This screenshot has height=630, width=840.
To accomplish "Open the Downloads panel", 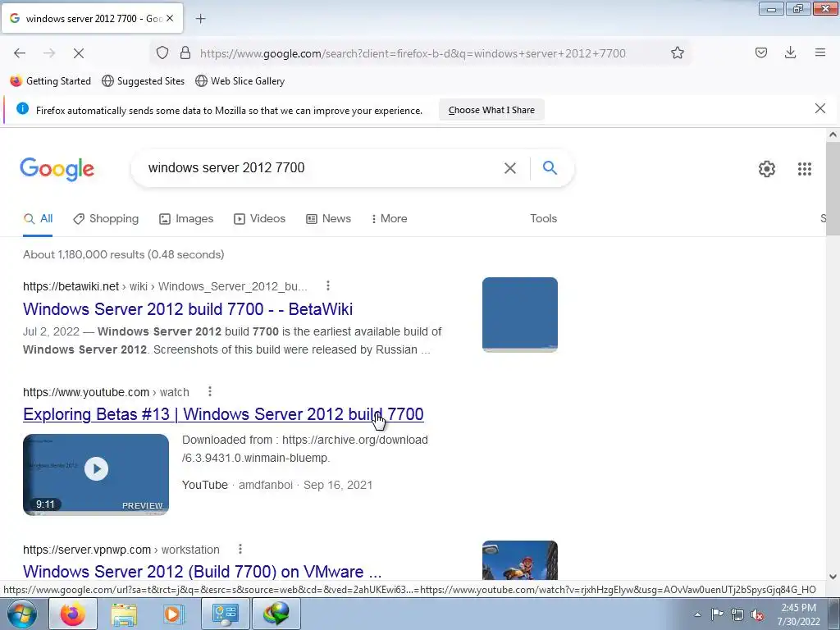I will (790, 52).
